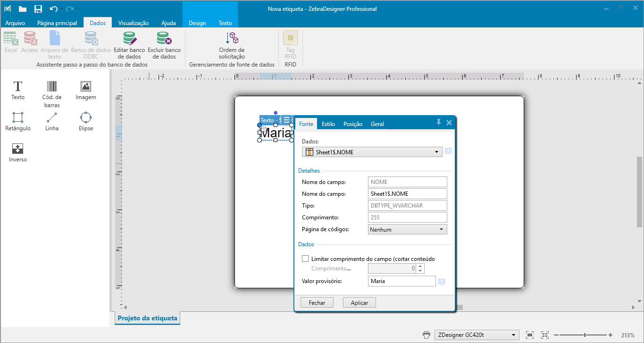The image size is (644, 343).
Task: Select the Elipse drawing tool
Action: (x=85, y=121)
